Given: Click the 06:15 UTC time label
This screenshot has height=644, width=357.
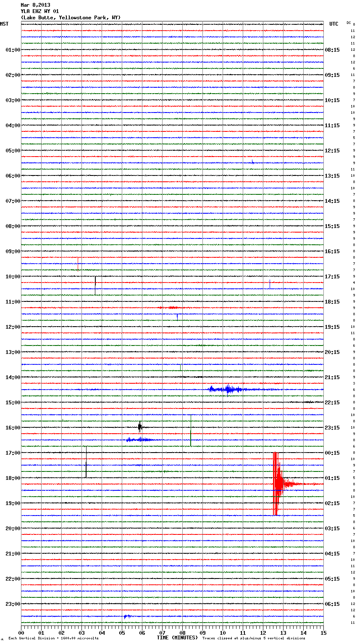Looking at the screenshot, I should [332, 604].
